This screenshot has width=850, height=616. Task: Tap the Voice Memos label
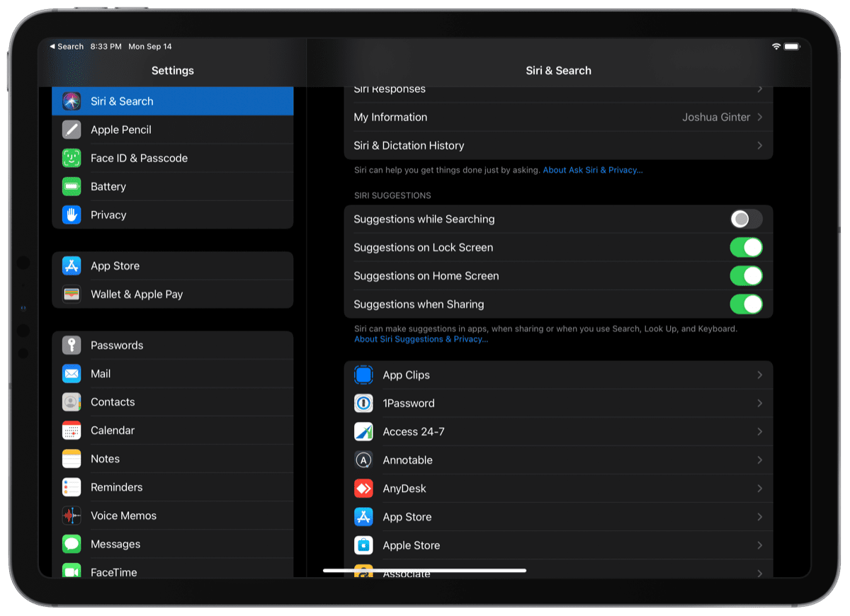point(123,515)
